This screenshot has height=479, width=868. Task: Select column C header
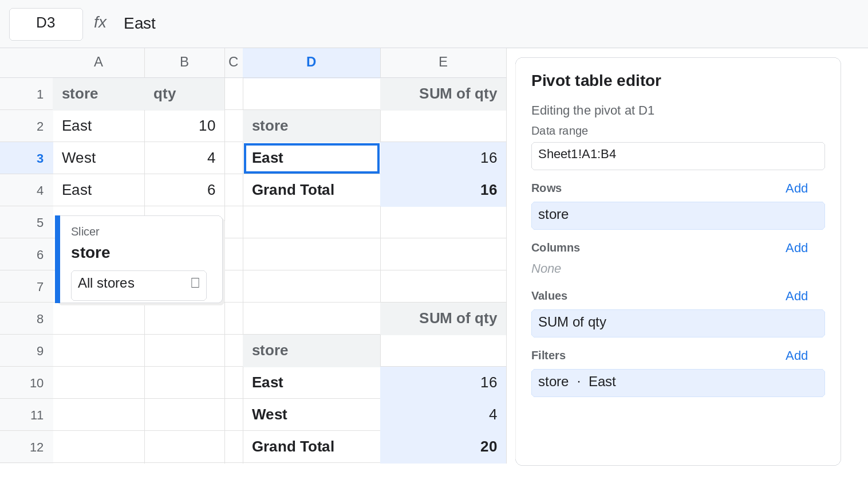[234, 62]
